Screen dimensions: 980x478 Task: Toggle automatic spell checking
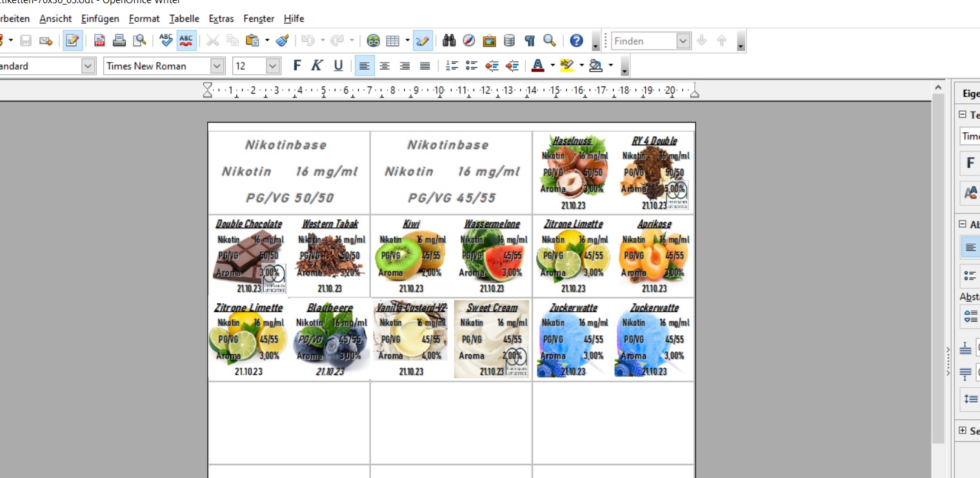(x=186, y=41)
